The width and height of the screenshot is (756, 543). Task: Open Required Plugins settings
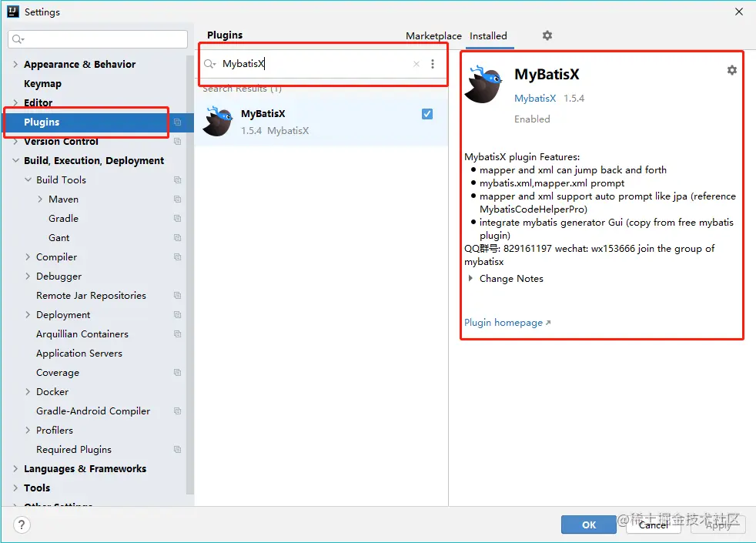(x=74, y=450)
